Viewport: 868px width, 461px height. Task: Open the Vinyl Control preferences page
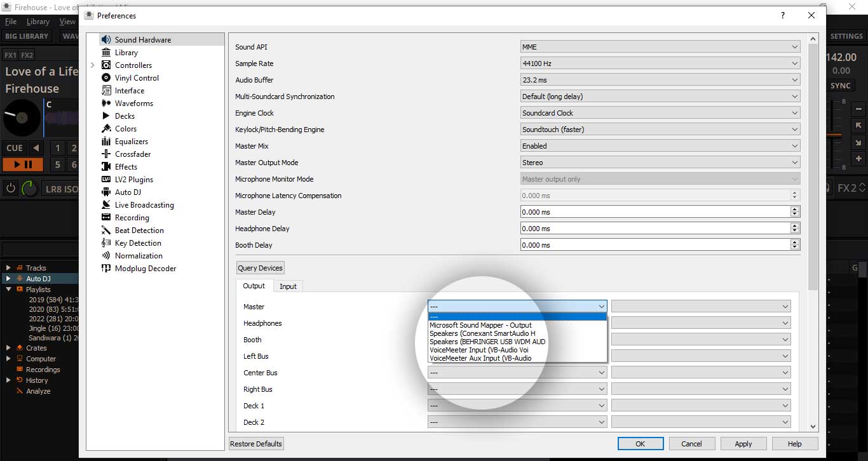(137, 78)
